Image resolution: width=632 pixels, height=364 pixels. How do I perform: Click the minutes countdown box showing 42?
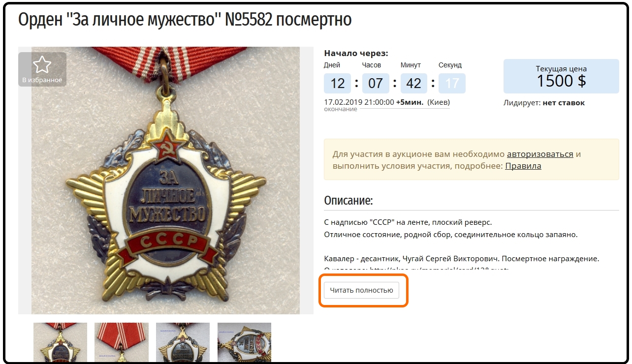pos(414,83)
